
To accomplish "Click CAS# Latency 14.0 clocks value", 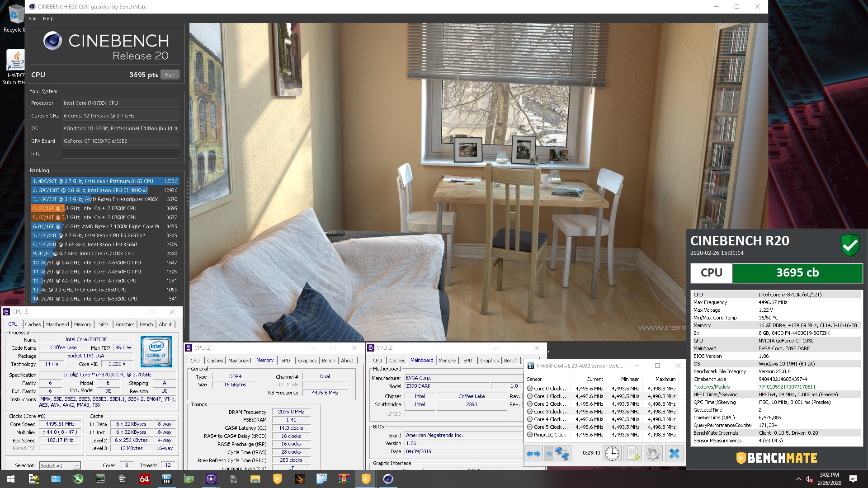I will pyautogui.click(x=291, y=428).
